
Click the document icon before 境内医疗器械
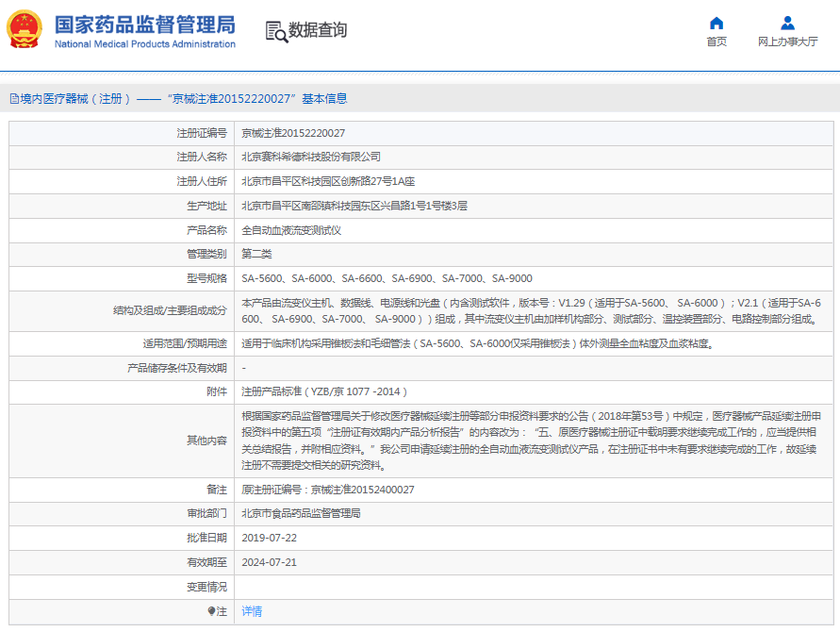[x=14, y=98]
